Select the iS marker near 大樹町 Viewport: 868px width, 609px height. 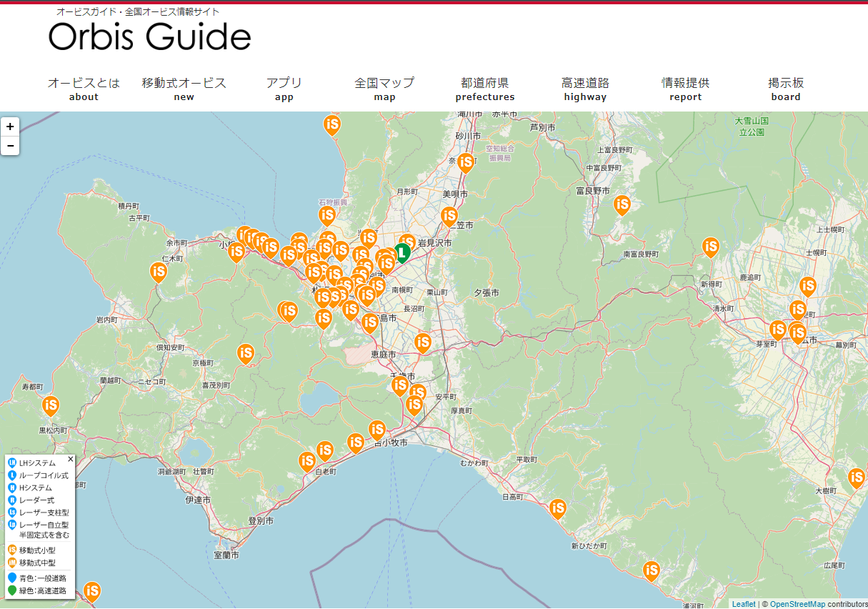click(x=856, y=477)
